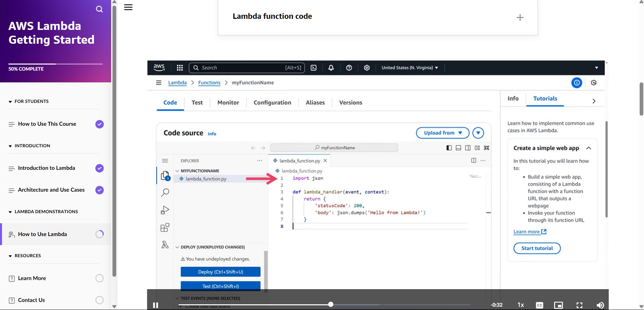Open Learn More resource
The width and height of the screenshot is (644, 310).
pos(32,278)
